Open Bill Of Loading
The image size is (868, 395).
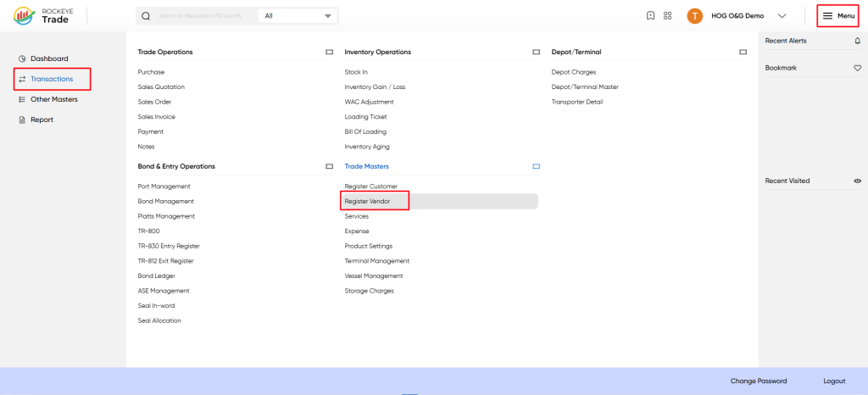pyautogui.click(x=365, y=132)
